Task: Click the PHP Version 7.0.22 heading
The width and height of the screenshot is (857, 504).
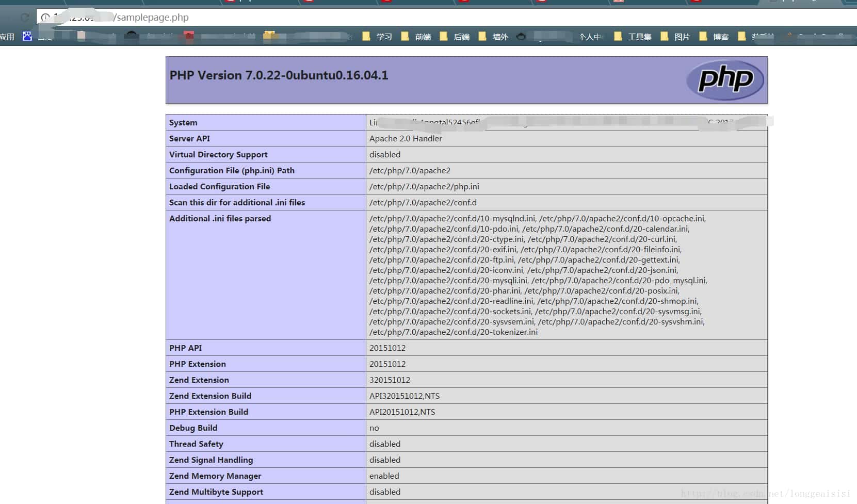Action: tap(279, 75)
